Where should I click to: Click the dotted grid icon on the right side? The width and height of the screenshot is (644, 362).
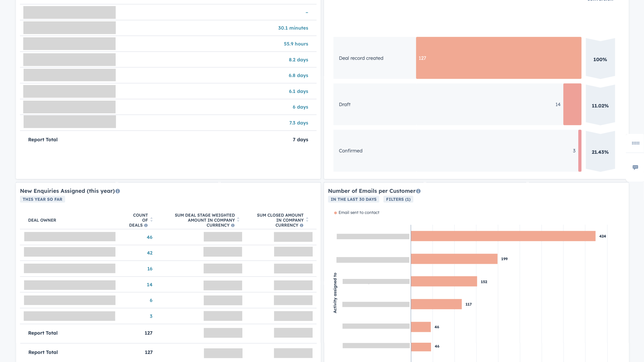(636, 143)
